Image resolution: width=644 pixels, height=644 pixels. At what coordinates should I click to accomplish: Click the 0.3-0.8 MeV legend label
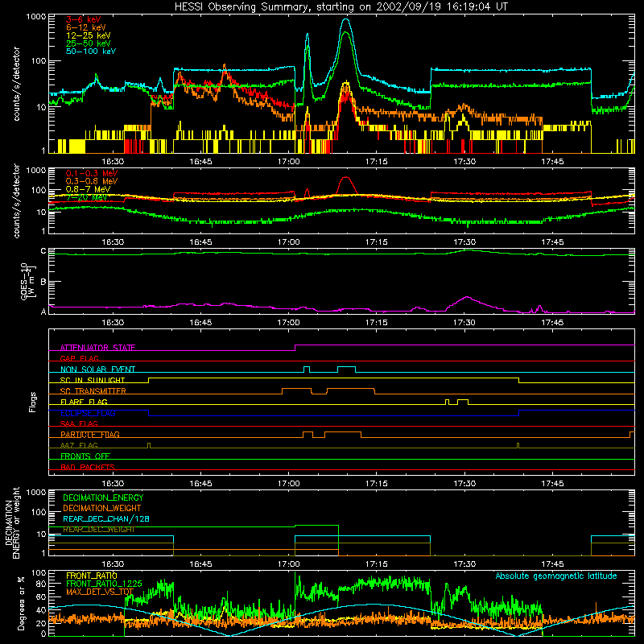click(x=92, y=181)
